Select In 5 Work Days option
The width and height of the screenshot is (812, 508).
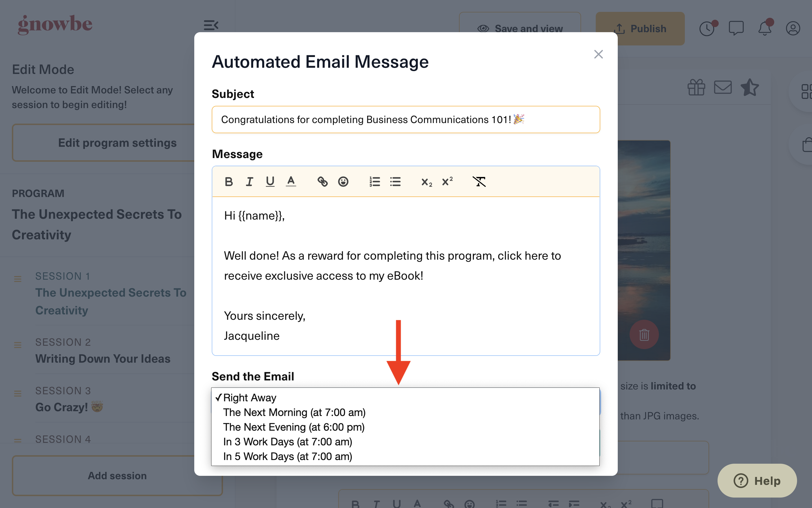[405, 457]
